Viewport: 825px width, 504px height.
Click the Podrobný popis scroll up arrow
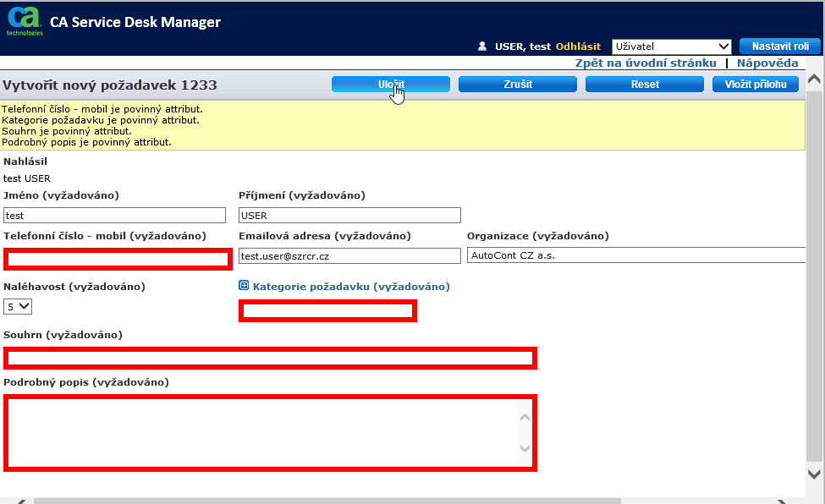[x=525, y=418]
